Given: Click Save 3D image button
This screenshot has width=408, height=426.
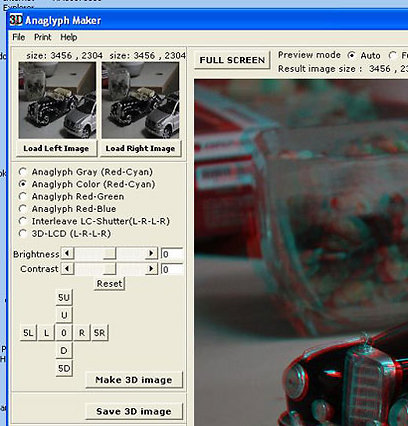Looking at the screenshot, I should [134, 411].
